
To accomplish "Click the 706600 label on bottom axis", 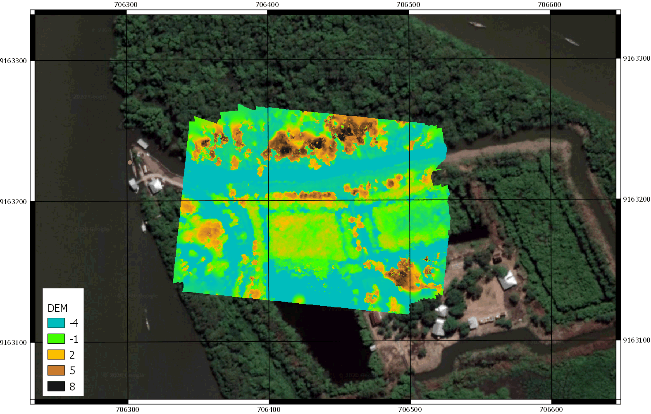I will point(550,408).
